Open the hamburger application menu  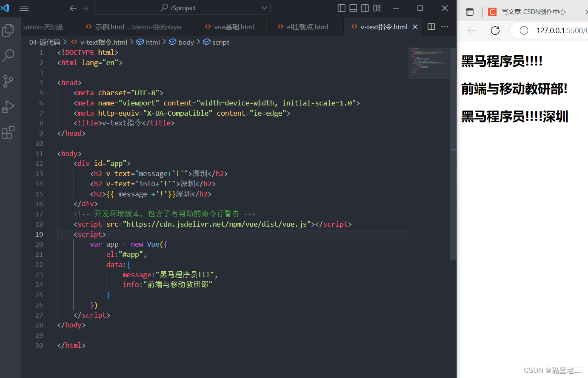(x=24, y=8)
